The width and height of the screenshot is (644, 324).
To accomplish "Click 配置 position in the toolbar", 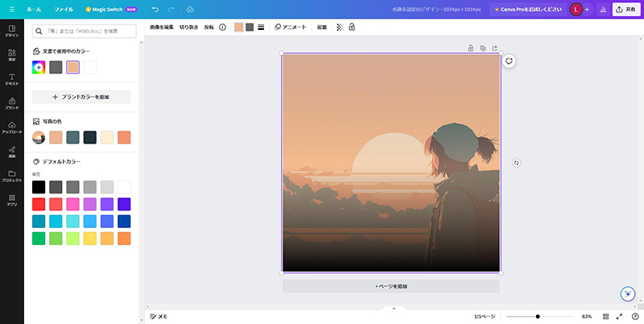I will point(322,27).
